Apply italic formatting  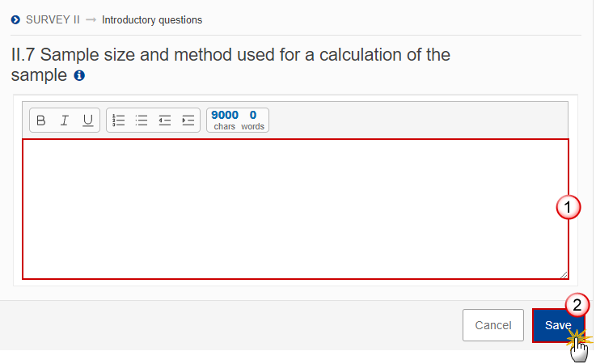tap(65, 121)
